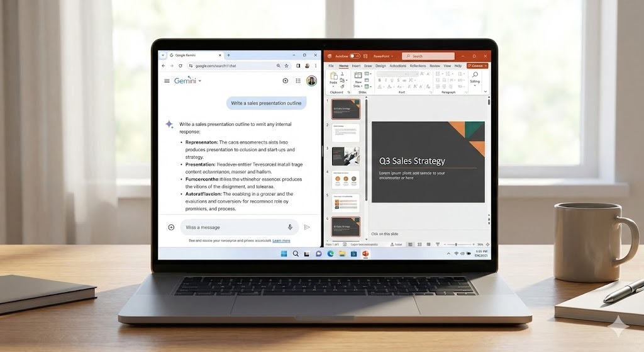Screen dimensions: 644x352
Task: Click the New Slide icon
Action: pyautogui.click(x=358, y=76)
